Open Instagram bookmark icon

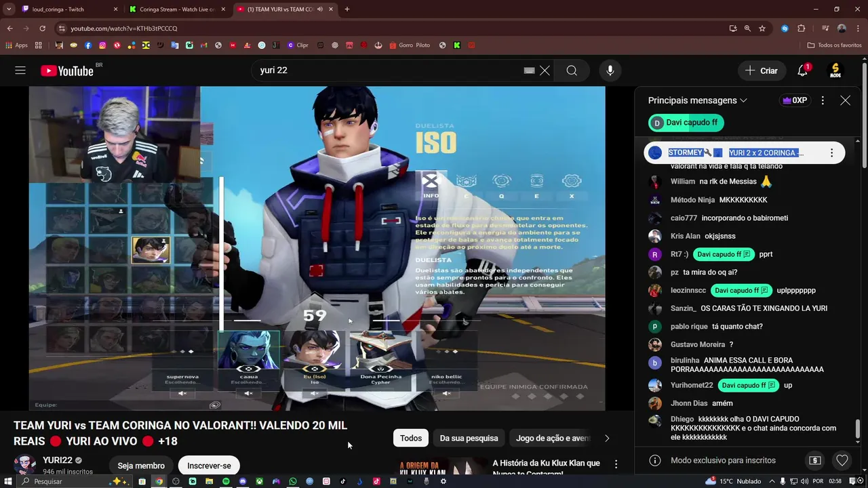(x=102, y=45)
